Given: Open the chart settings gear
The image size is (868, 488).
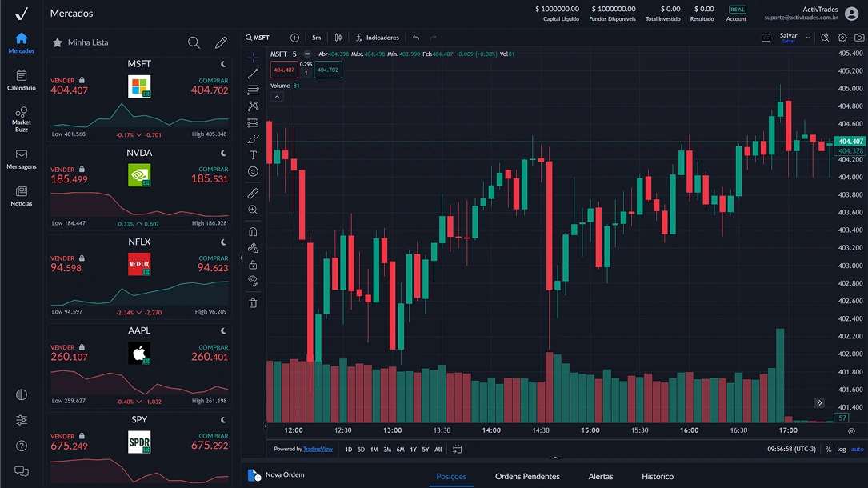Looking at the screenshot, I should [842, 38].
